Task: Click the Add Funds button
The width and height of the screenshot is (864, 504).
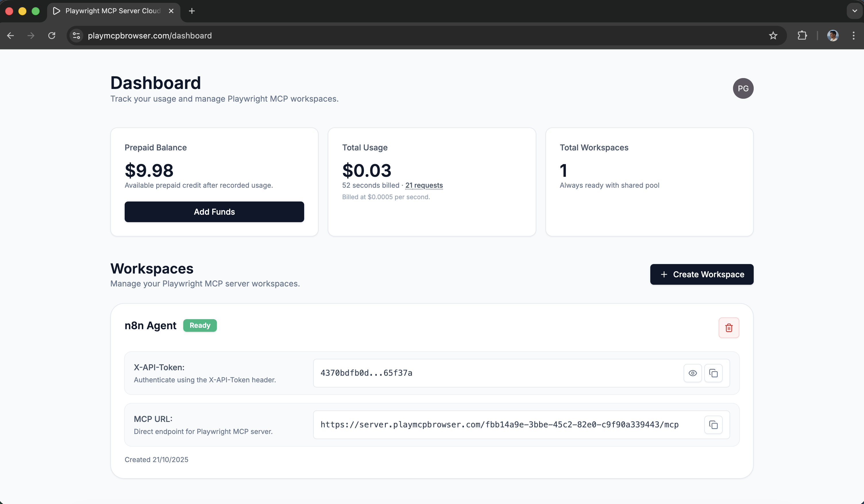Action: pos(214,212)
